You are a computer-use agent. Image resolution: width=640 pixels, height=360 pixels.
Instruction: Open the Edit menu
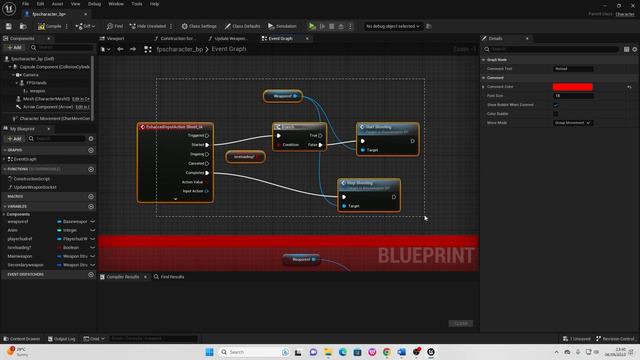(x=40, y=4)
